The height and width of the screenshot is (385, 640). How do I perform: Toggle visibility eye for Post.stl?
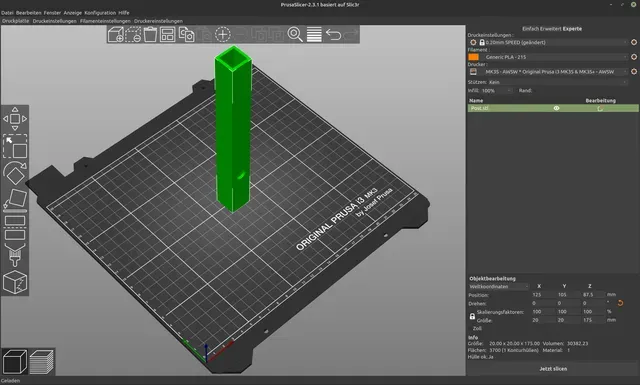[556, 108]
